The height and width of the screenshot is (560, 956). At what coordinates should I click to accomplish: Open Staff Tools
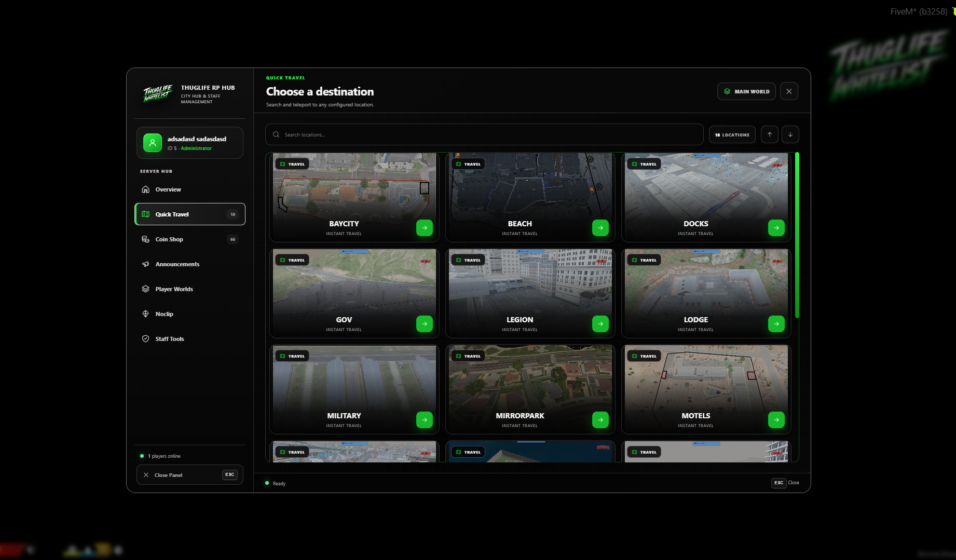click(x=190, y=339)
